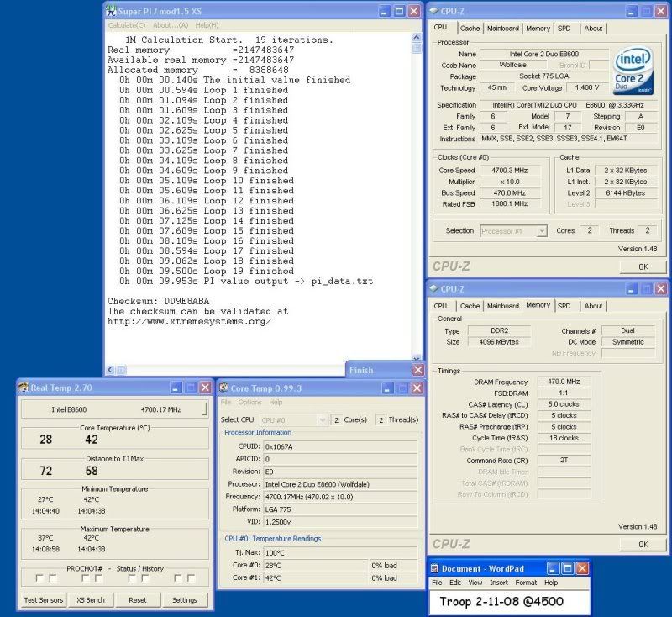Close the Finish dialog
This screenshot has height=617, width=672.
(417, 370)
